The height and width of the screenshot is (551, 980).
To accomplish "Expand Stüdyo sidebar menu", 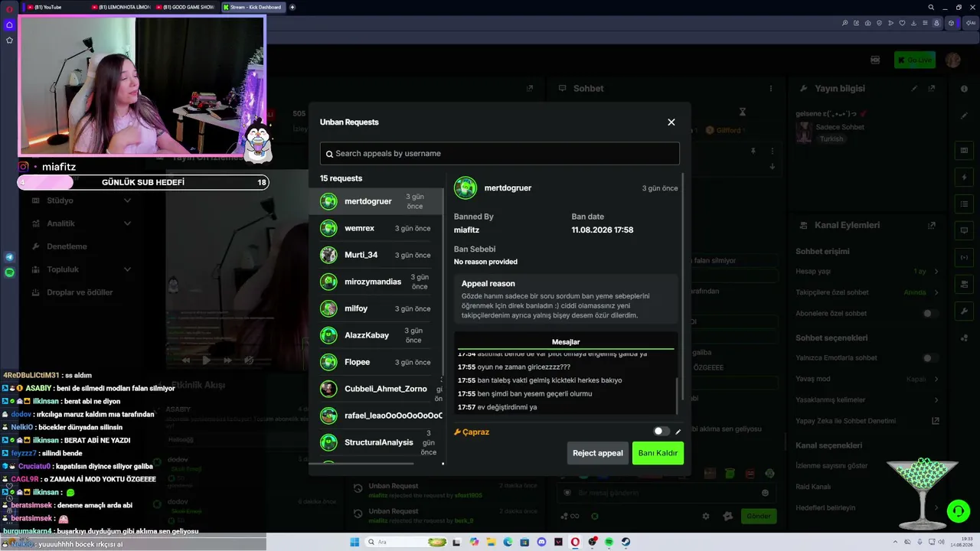I will pyautogui.click(x=83, y=201).
